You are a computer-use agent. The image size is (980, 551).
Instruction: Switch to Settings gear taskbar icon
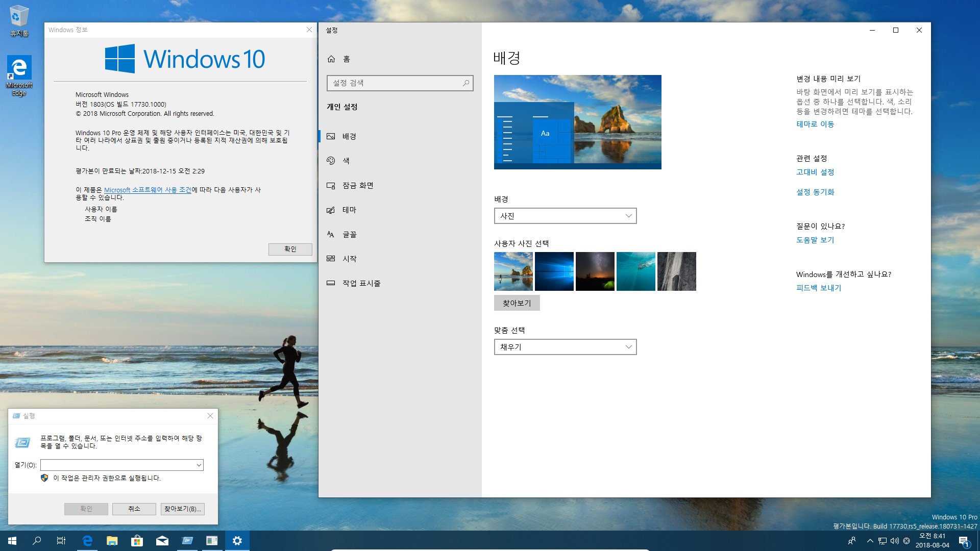[x=237, y=541]
